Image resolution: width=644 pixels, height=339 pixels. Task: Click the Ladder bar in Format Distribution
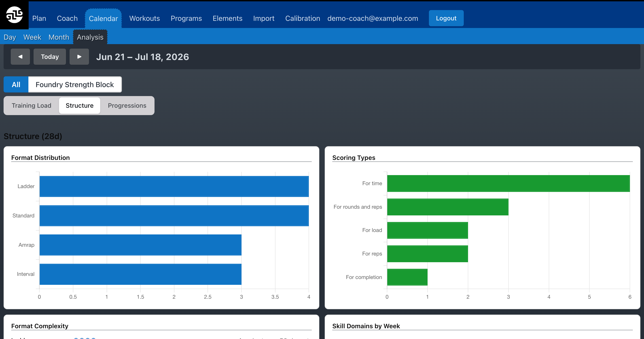coord(174,186)
